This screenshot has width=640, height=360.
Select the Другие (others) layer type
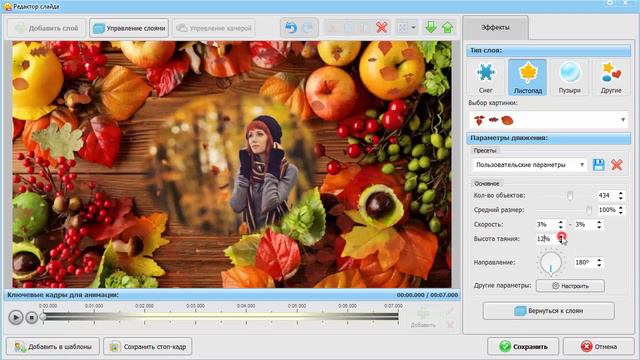click(x=611, y=78)
